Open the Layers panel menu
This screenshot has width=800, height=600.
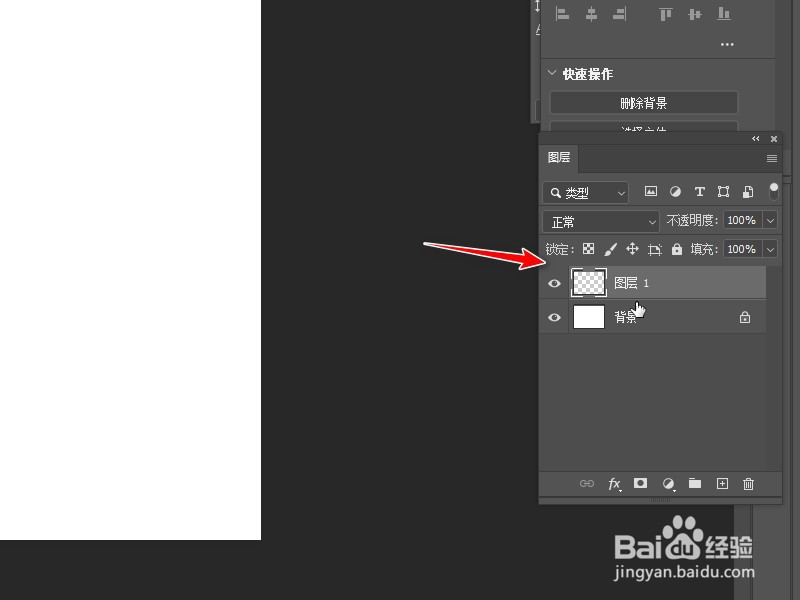click(x=771, y=158)
